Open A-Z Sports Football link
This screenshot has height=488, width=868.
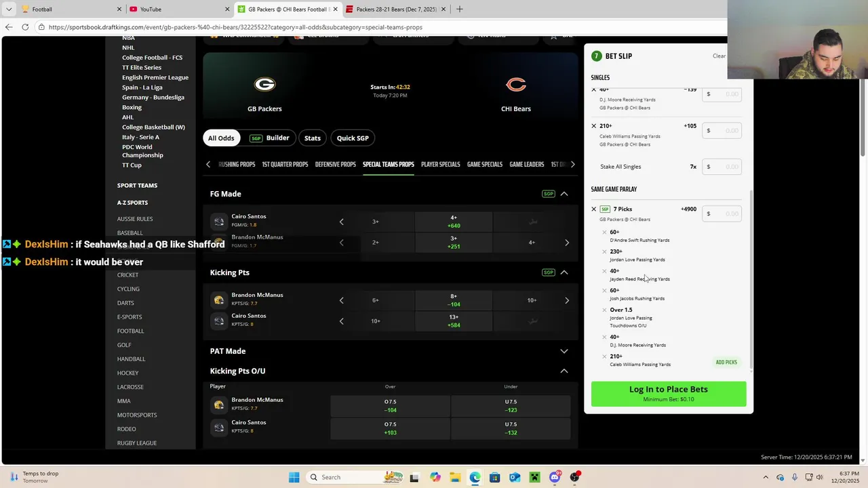[130, 331]
